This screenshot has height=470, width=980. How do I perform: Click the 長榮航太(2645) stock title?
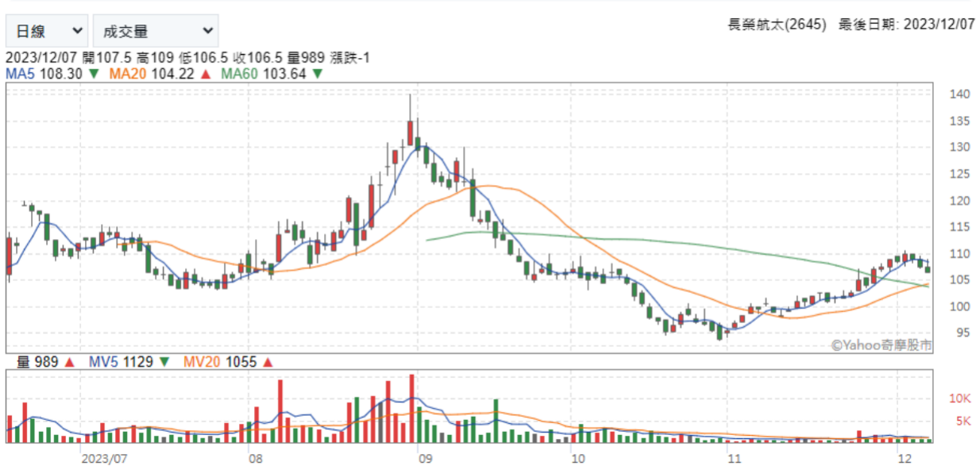(x=777, y=25)
